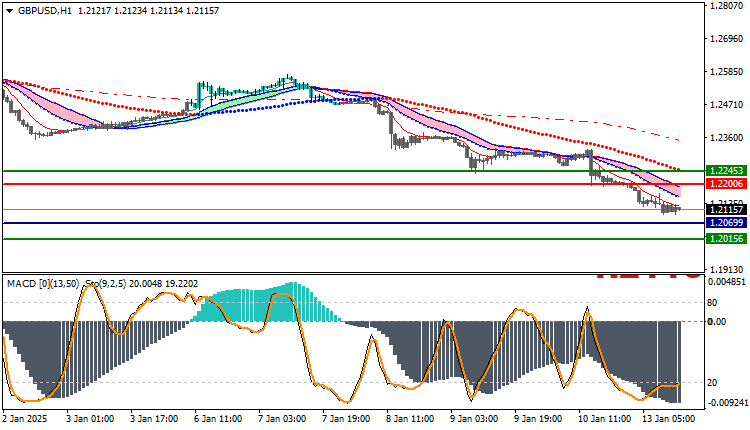The width and height of the screenshot is (750, 430).
Task: Click the 10 Jan 11:00 time label
Action: pyautogui.click(x=604, y=419)
